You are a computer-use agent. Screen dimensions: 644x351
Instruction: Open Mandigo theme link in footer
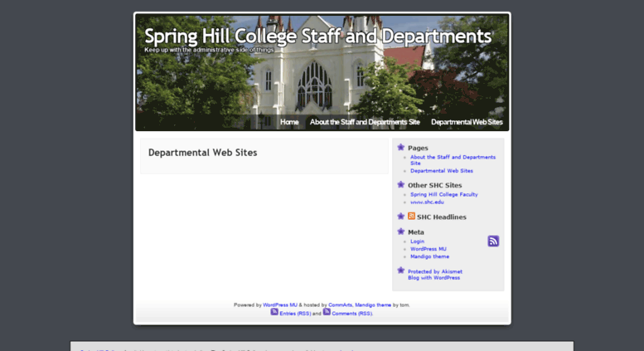(373, 305)
